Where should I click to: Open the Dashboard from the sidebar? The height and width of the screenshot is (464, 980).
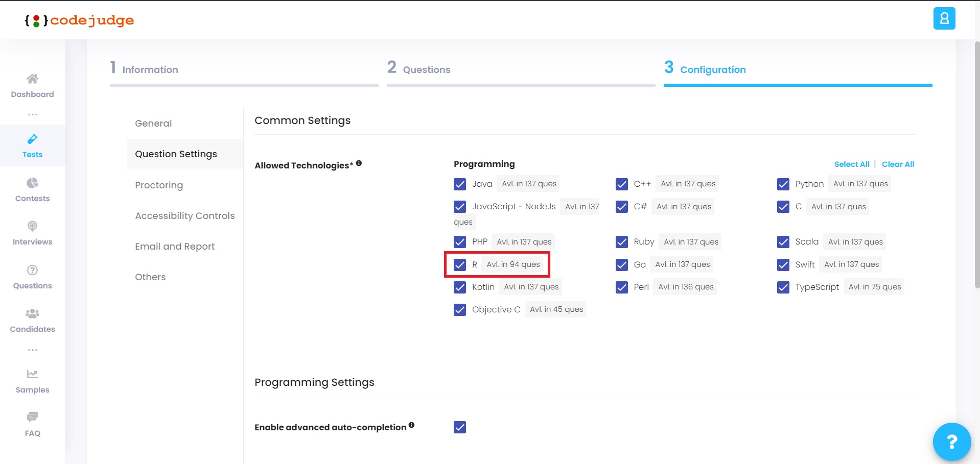coord(32,85)
